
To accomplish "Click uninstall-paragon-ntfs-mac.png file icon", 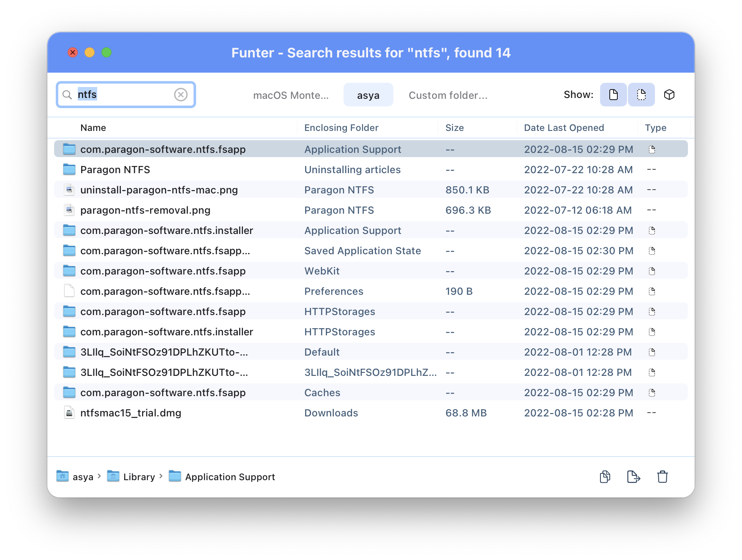I will coord(69,190).
